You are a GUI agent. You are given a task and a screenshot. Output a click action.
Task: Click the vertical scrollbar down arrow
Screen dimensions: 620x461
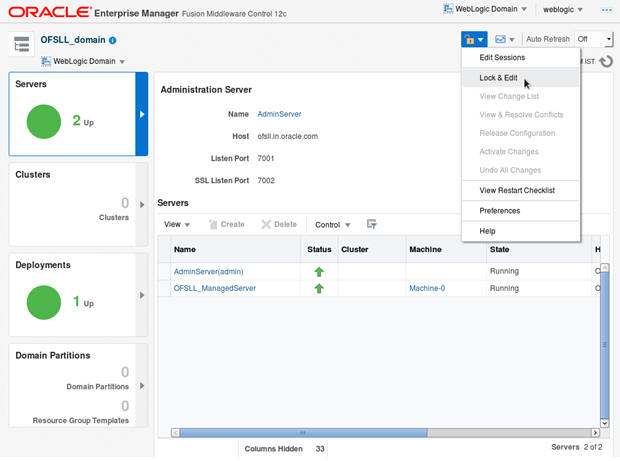[605, 423]
